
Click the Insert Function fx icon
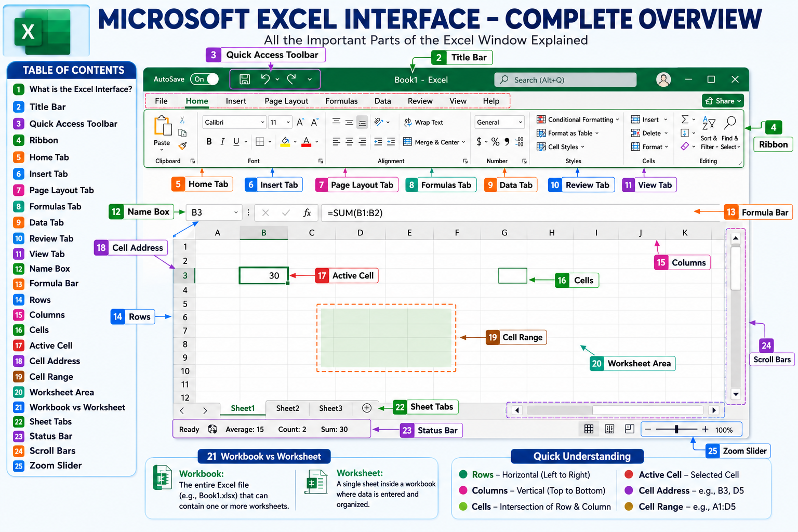point(307,212)
